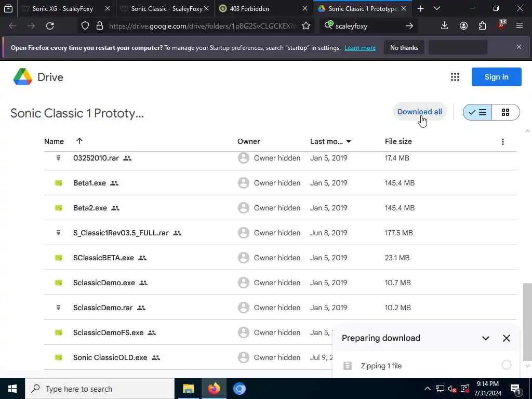Open the blue circular browser in the taskbar
Viewport: 532px width, 399px height.
239,389
